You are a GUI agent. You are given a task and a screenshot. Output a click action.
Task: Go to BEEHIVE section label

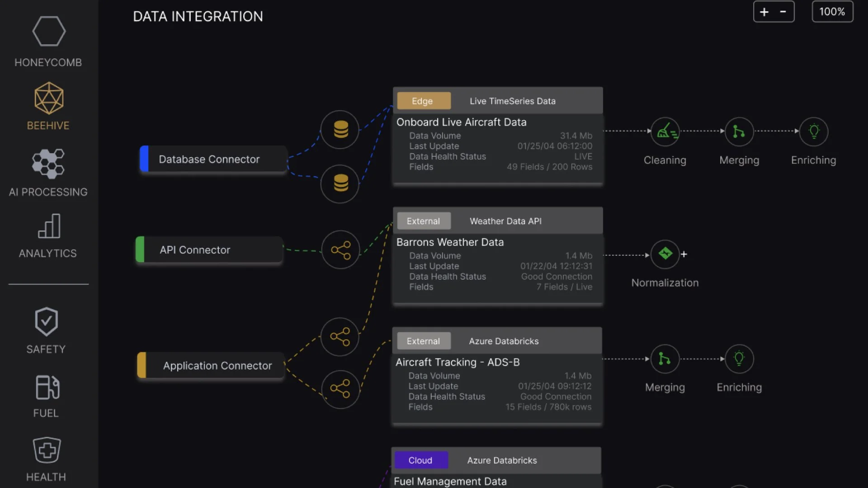(48, 126)
